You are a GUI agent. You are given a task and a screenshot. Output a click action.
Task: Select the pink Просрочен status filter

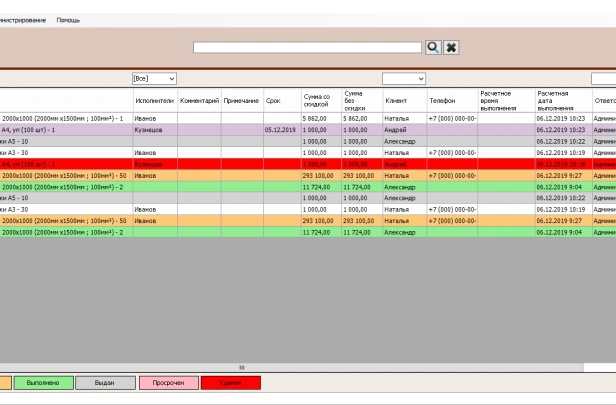click(167, 382)
